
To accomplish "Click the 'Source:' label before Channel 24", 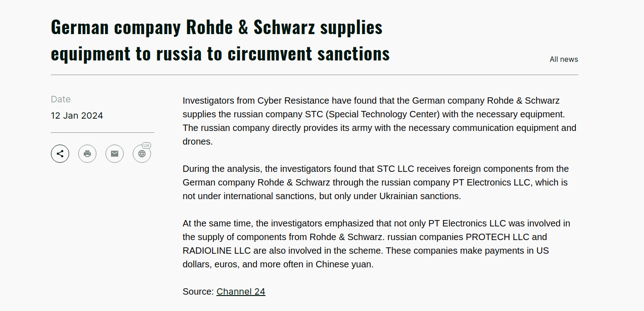I will 198,291.
